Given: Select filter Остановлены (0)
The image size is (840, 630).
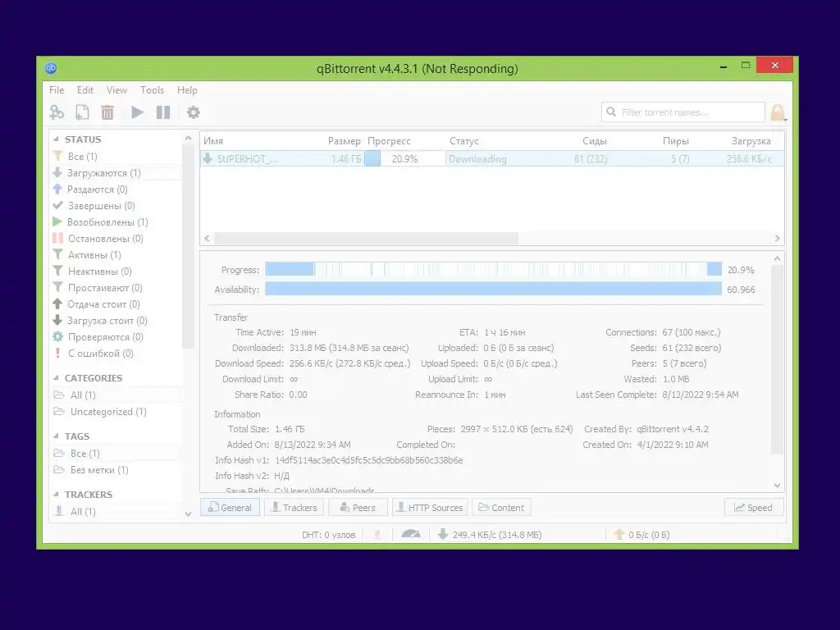Looking at the screenshot, I should coord(116,239).
